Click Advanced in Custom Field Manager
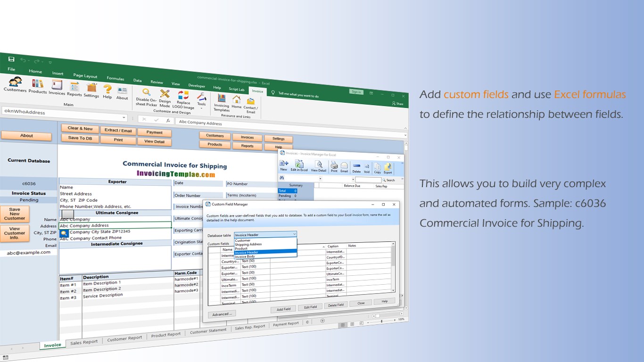Screen dimensions: 644x362 (x=221, y=314)
